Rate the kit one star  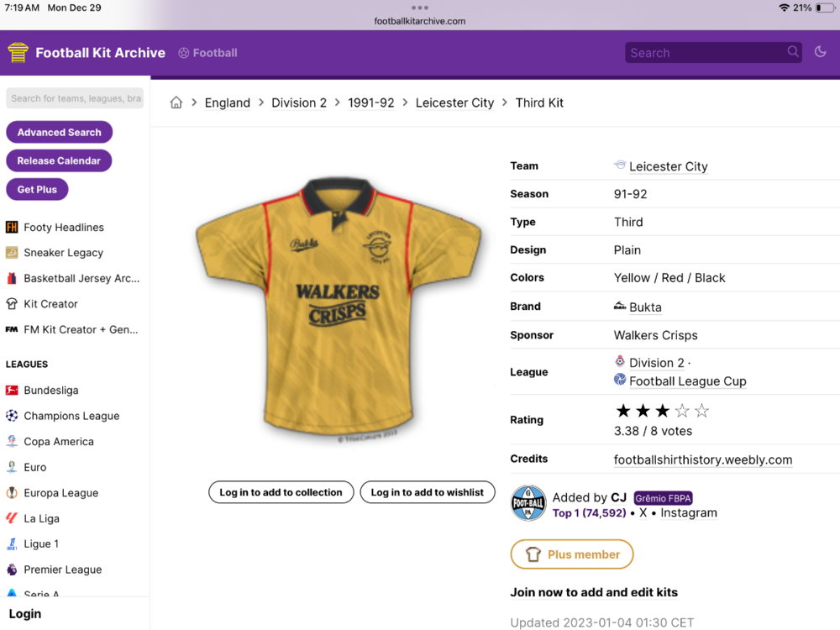tap(623, 411)
